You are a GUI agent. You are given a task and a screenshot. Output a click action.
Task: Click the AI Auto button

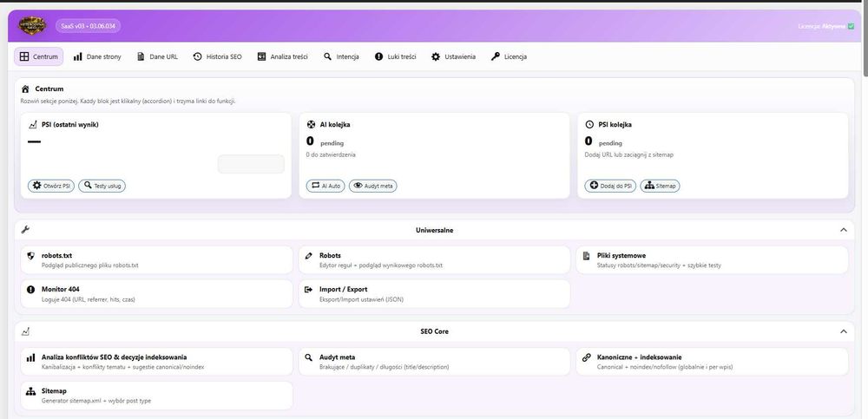[x=325, y=186]
